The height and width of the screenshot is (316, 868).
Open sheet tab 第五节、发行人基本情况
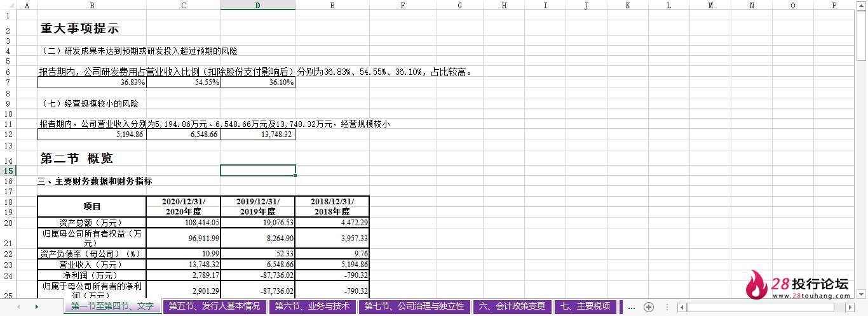(x=215, y=306)
